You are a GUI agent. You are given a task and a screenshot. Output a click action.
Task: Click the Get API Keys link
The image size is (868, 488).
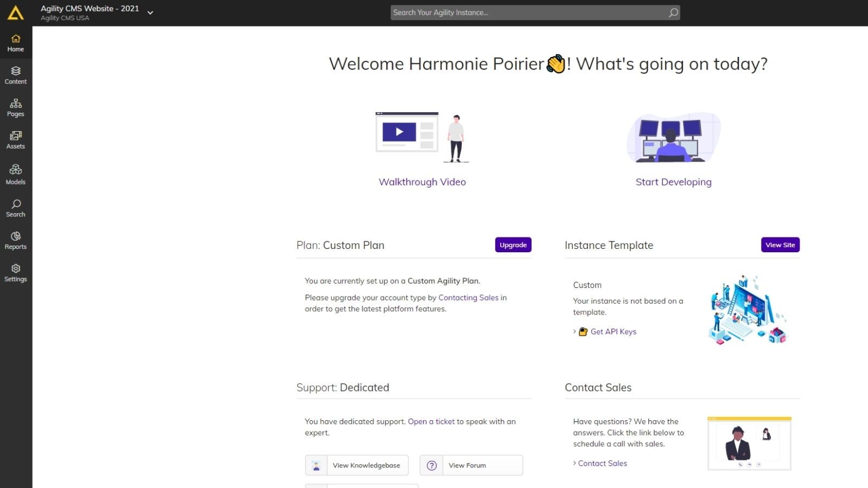click(614, 332)
